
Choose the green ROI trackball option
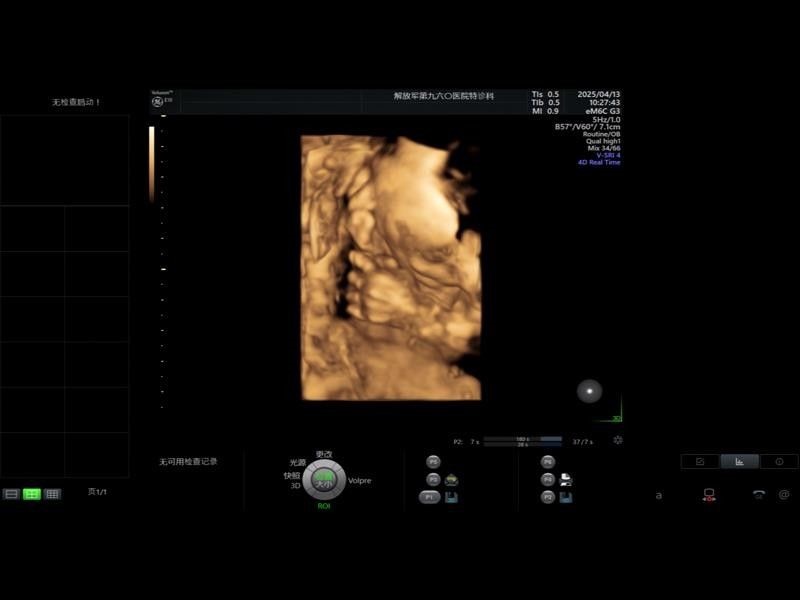click(324, 506)
